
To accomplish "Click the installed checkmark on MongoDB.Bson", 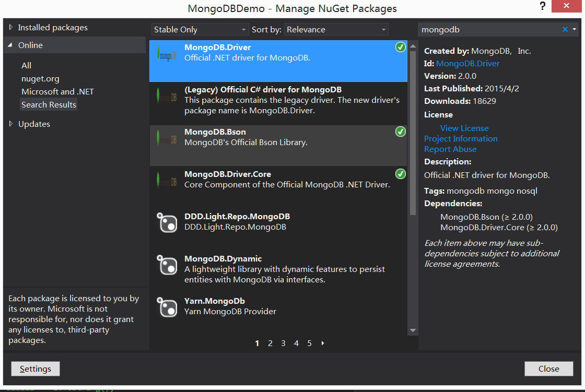I will click(x=400, y=132).
